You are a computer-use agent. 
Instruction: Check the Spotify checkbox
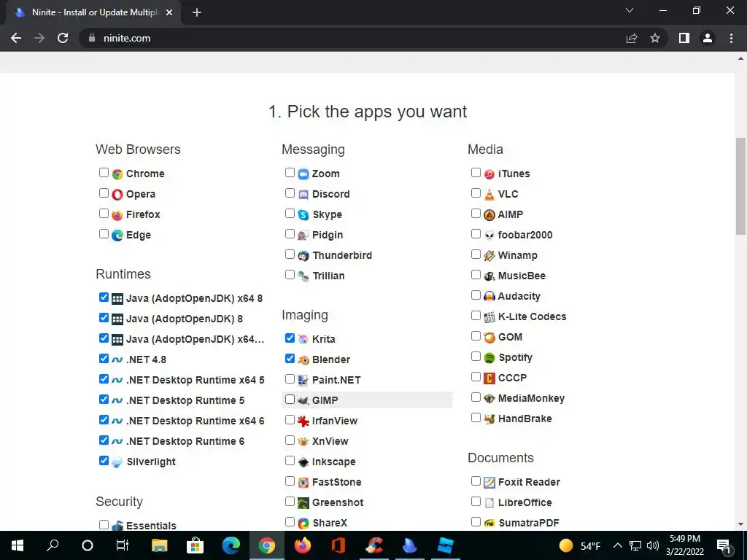click(x=476, y=356)
